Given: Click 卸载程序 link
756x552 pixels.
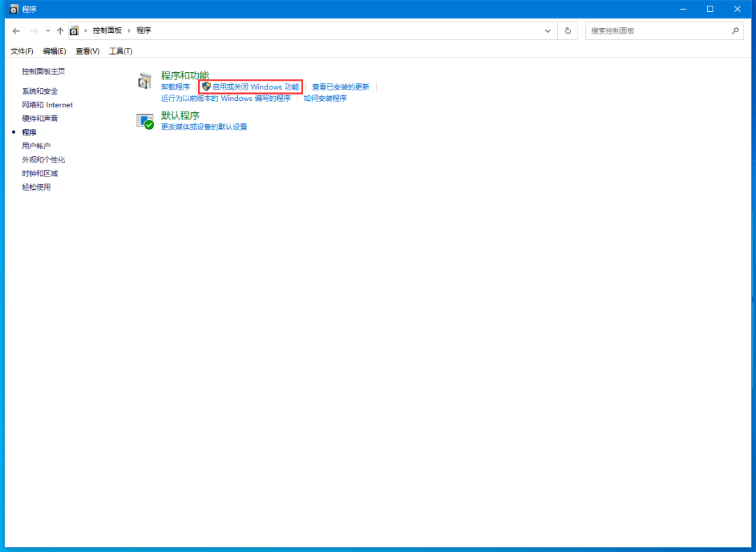Looking at the screenshot, I should (176, 87).
